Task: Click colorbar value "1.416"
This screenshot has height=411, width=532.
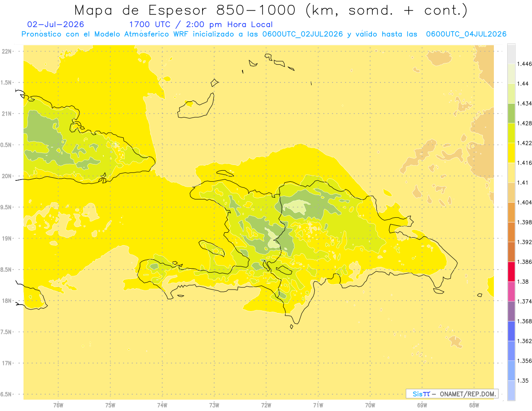Action: (525, 163)
